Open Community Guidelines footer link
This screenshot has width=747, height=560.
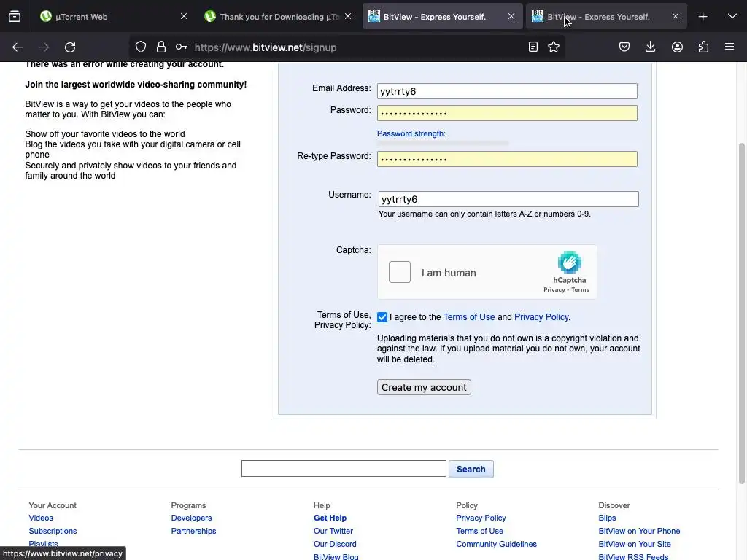[x=496, y=544]
